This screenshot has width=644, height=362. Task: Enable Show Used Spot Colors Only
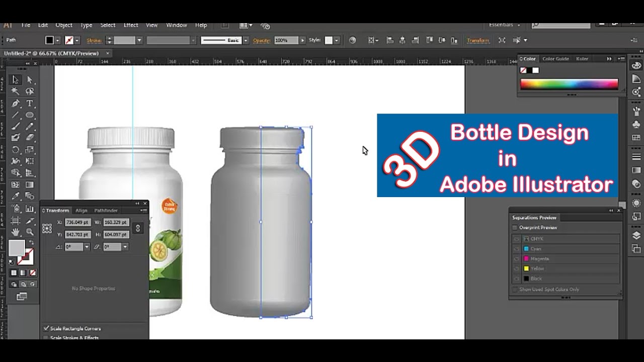515,290
